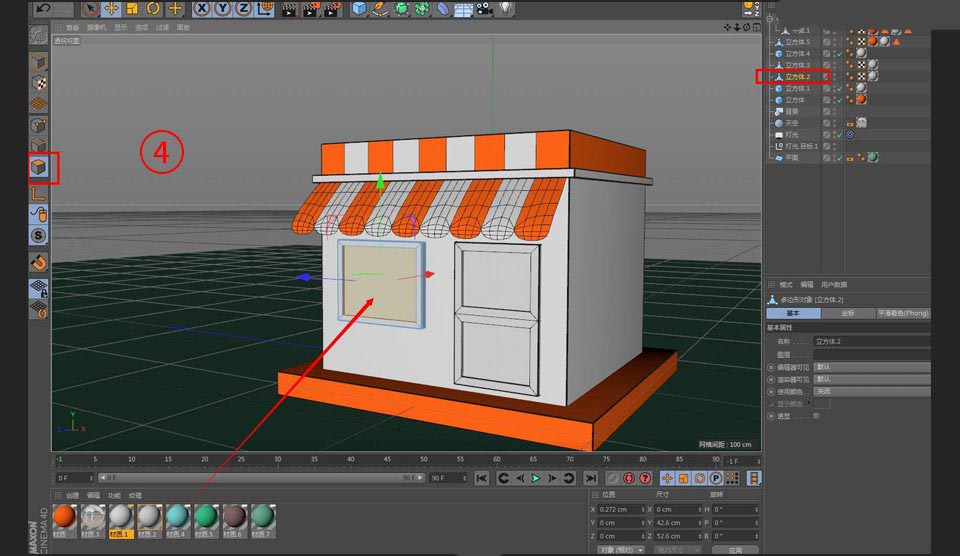Activate polygon mode in the left sidebar
This screenshot has height=556, width=960.
pos(38,167)
